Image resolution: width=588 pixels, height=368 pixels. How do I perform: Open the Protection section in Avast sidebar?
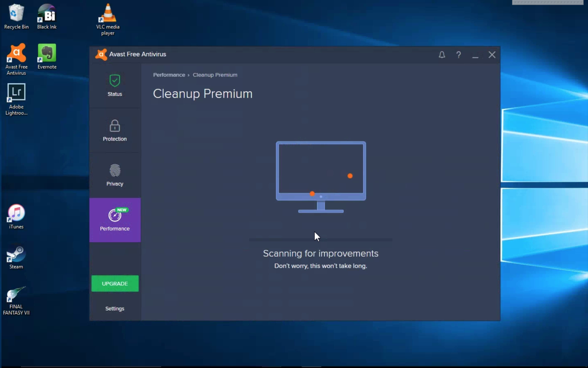pos(115,130)
